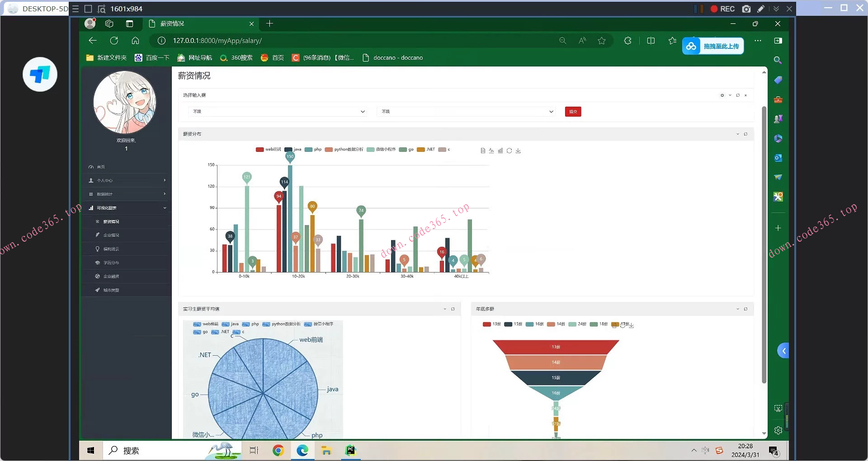
Task: Click the 15薪 legend color swatch
Action: (508, 324)
